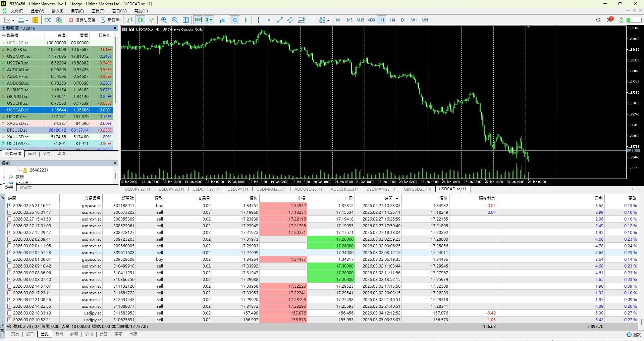644x341 pixels.
Task: Switch timeframe to D1
Action: click(403, 20)
